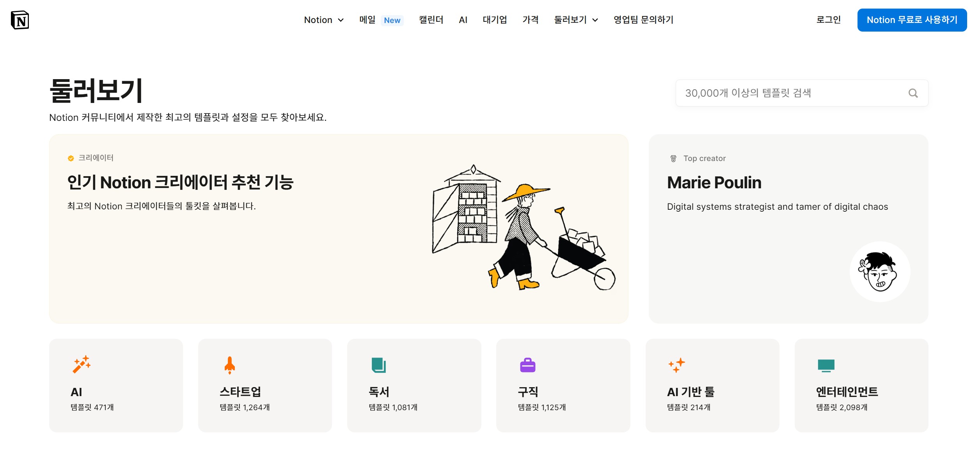Click the 로그인 link
The height and width of the screenshot is (462, 980).
click(829, 20)
